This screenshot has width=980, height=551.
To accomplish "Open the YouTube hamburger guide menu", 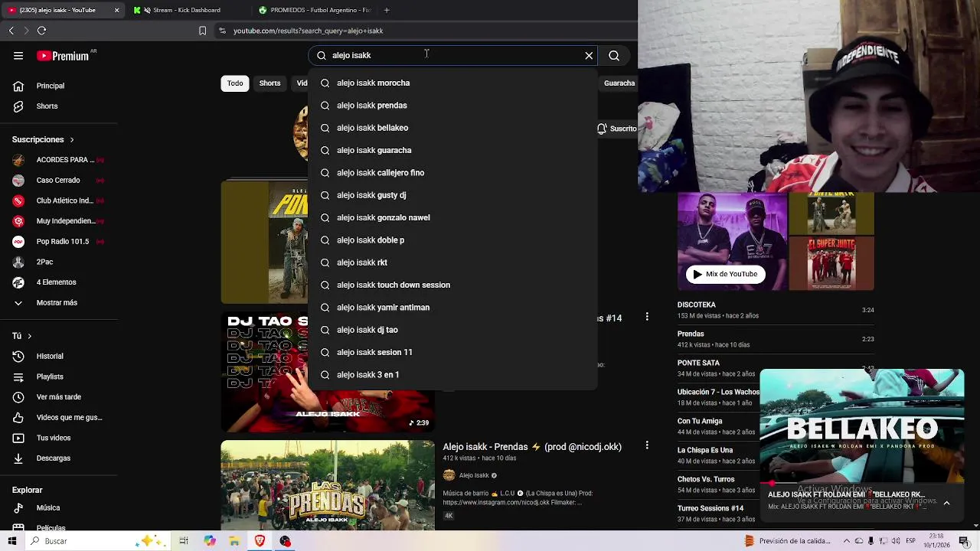I will pos(18,56).
